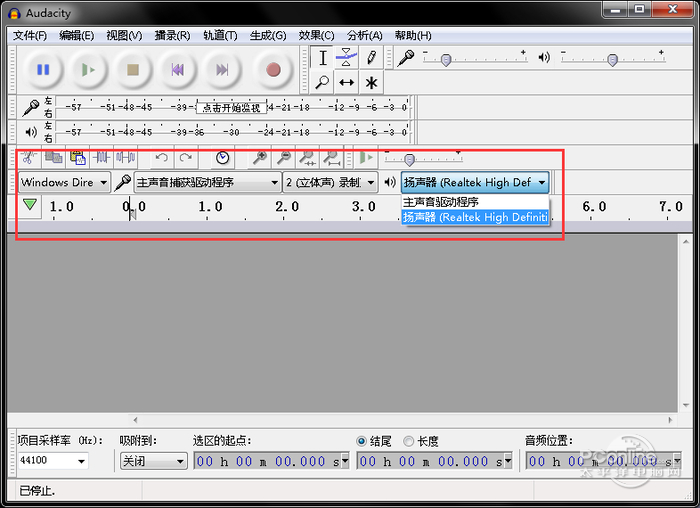Open the 编辑(E) menu

[x=76, y=35]
